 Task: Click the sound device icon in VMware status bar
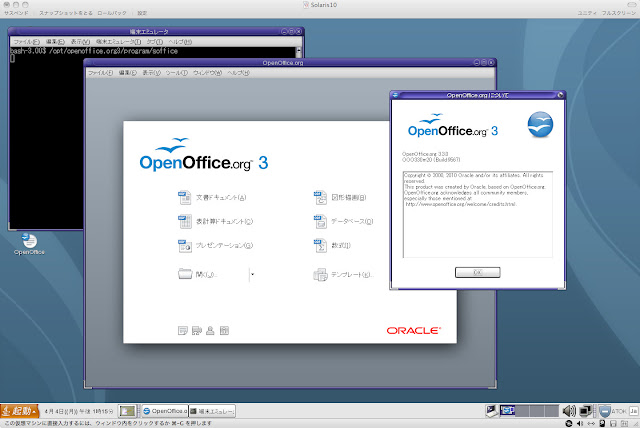580,424
